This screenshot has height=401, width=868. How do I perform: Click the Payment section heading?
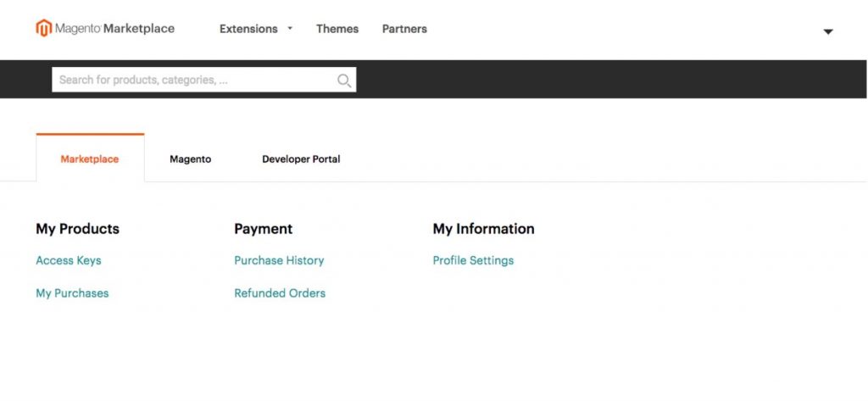pyautogui.click(x=264, y=229)
